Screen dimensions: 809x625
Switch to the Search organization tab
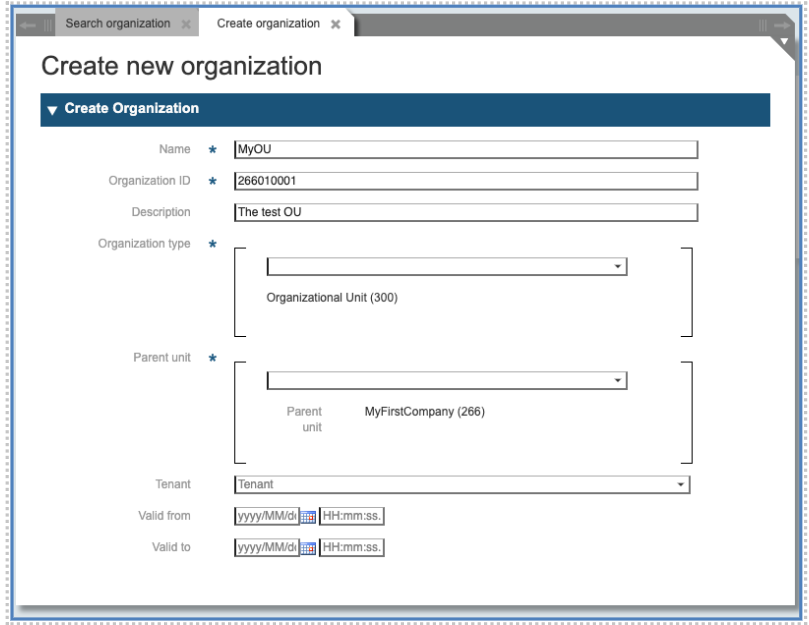117,24
